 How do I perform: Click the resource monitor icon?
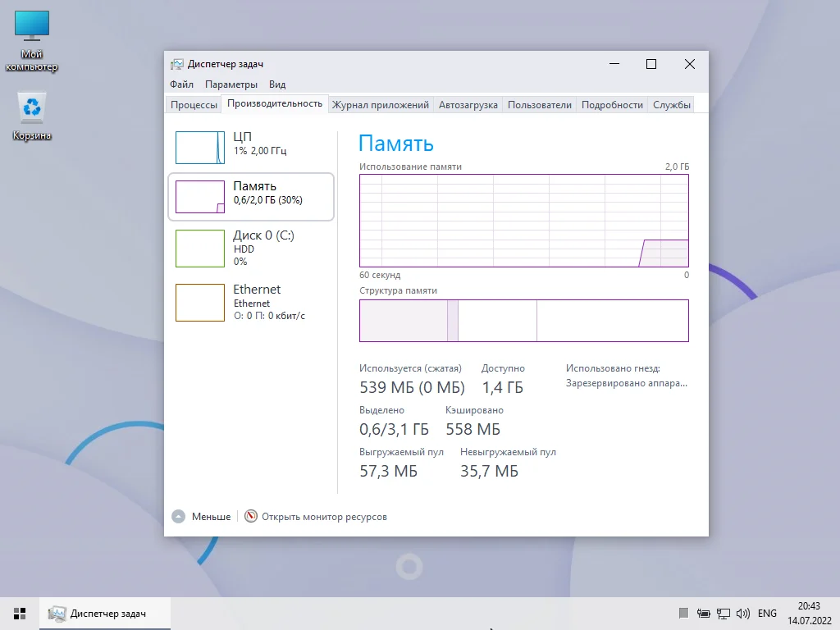pos(251,516)
